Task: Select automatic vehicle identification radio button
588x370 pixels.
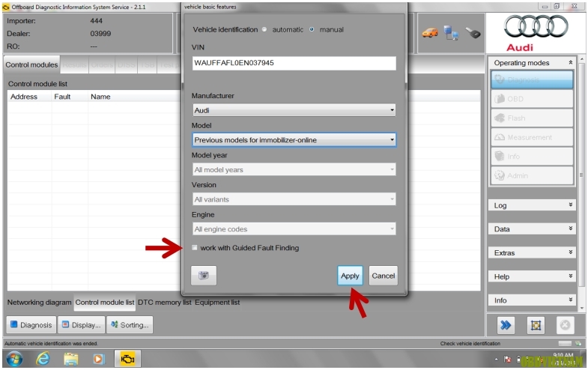Action: click(x=264, y=30)
